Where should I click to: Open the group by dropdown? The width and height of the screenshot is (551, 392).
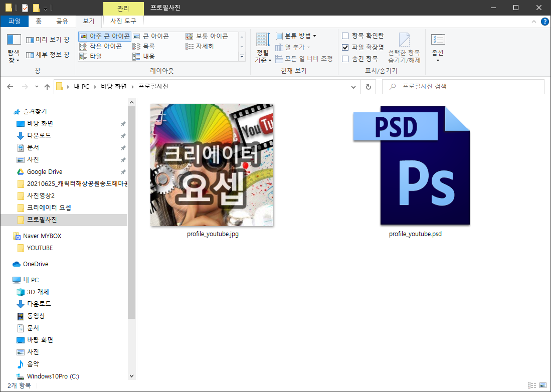coord(296,36)
